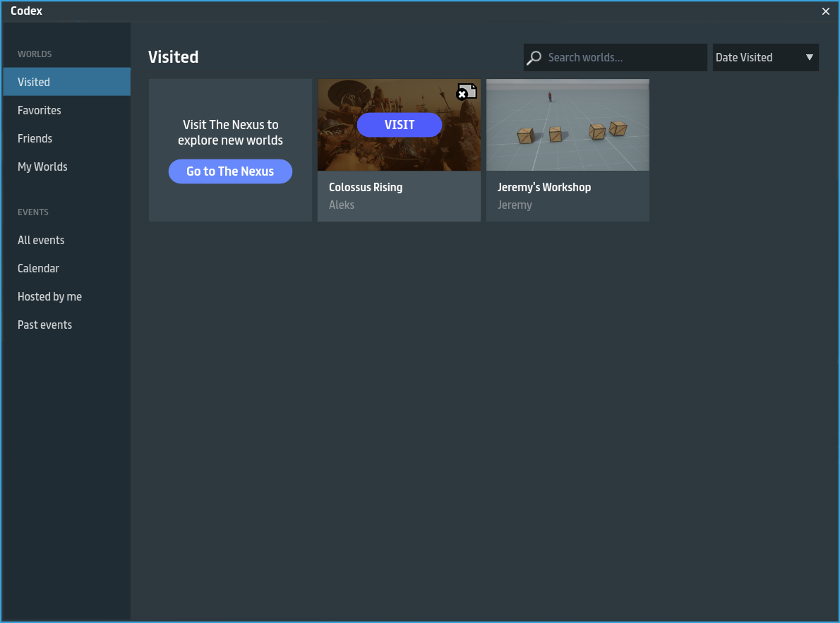Screen dimensions: 840x623
Task: Switch to the Friends worlds section
Action: click(35, 138)
